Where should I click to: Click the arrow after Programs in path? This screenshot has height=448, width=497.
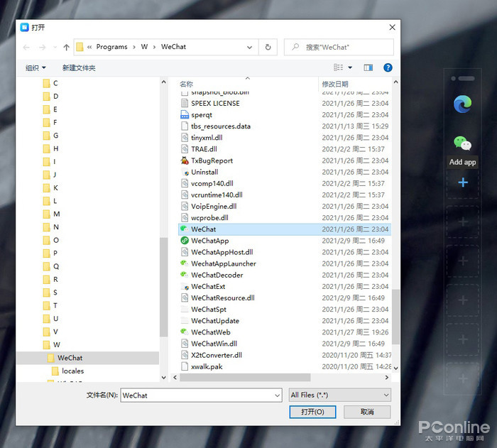(x=134, y=48)
